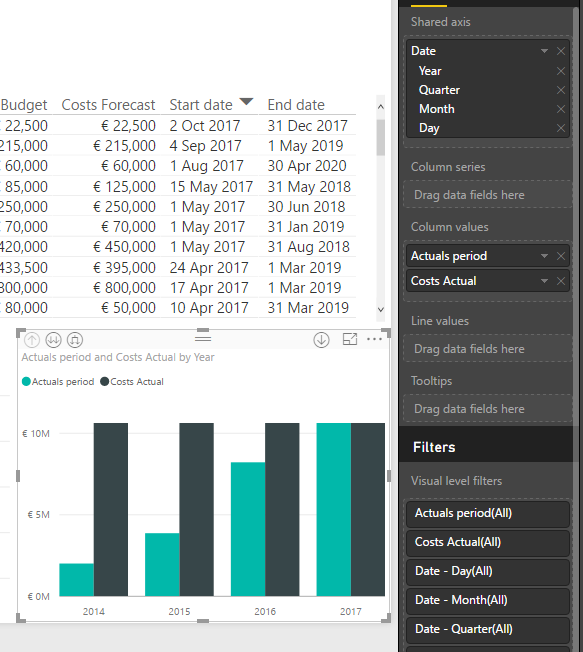The height and width of the screenshot is (652, 583).
Task: Open Date field dropdown arrow
Action: pyautogui.click(x=544, y=51)
